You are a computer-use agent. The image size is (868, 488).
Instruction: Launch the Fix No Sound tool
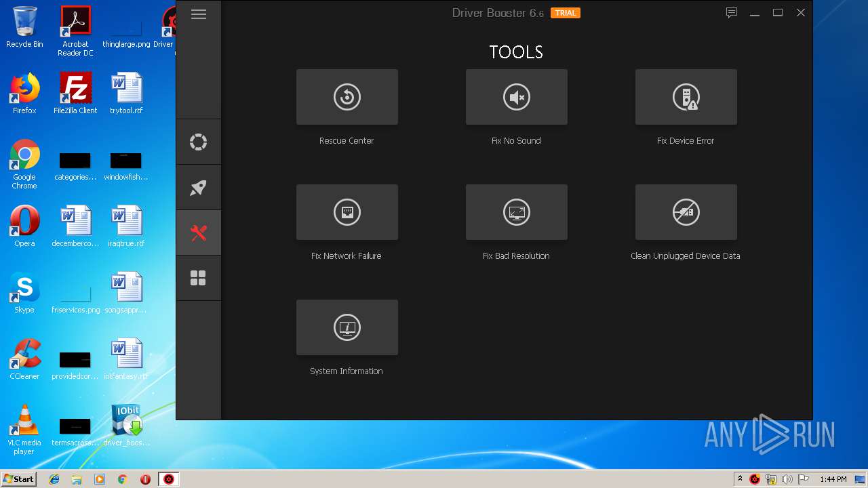[516, 97]
